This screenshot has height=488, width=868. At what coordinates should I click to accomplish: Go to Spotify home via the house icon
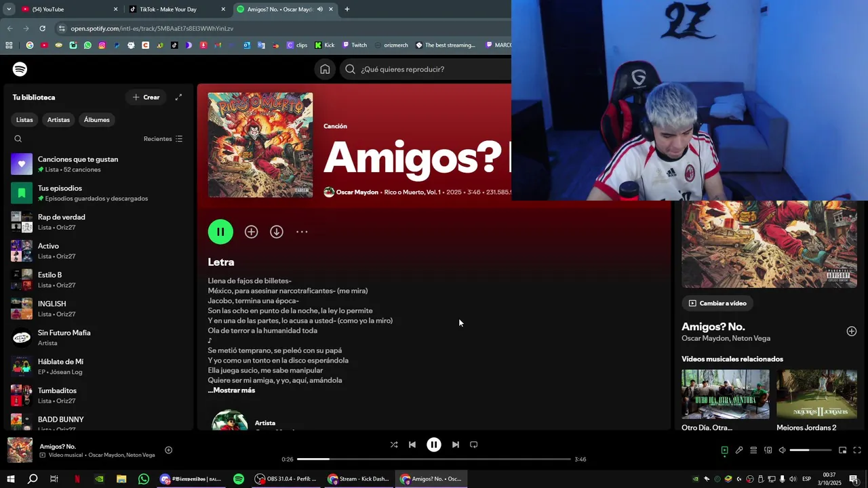point(325,69)
